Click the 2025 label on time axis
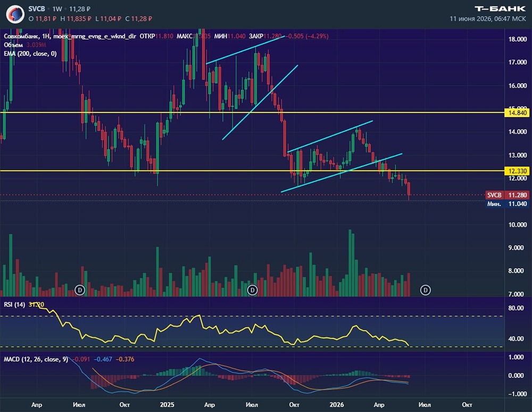This screenshot has width=532, height=412. [167, 405]
